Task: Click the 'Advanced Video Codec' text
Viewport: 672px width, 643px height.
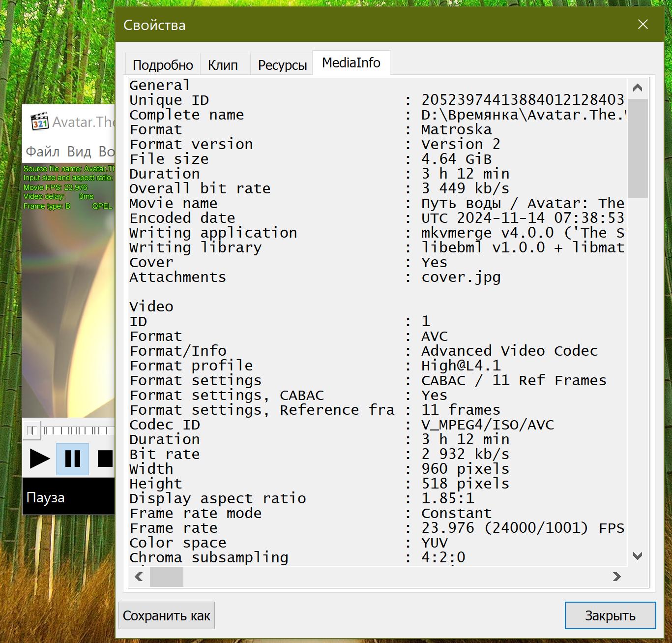Action: coord(509,351)
